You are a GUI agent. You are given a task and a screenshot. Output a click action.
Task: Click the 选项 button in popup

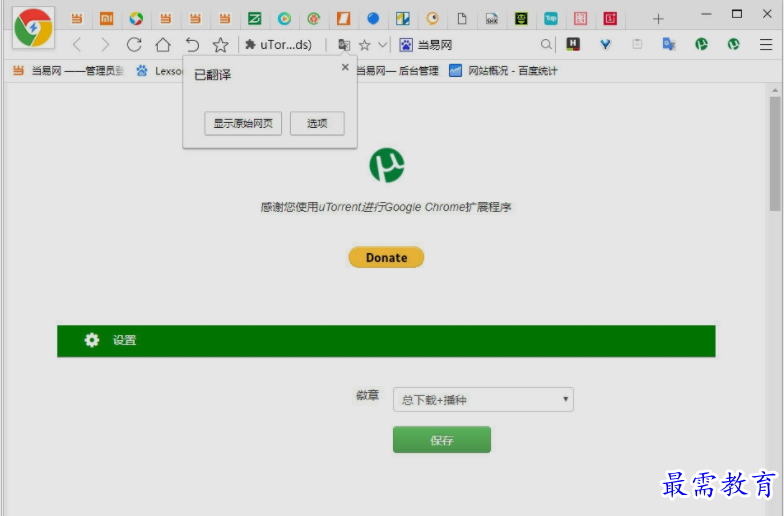(x=317, y=124)
